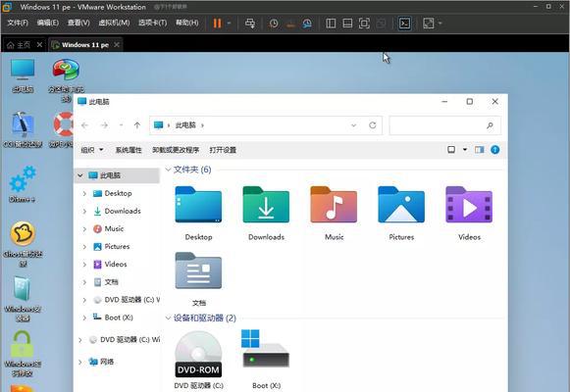Open the 组织 organize dropdown
Screen dimensions: 570x392
(92, 150)
